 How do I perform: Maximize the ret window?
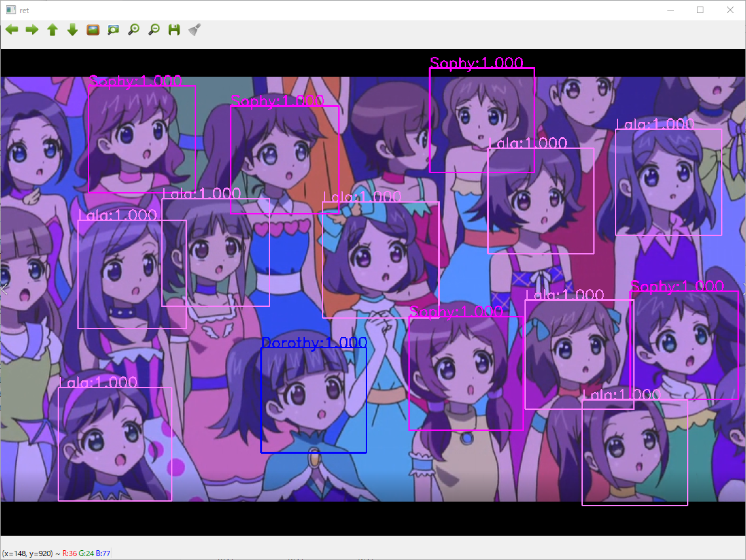699,10
